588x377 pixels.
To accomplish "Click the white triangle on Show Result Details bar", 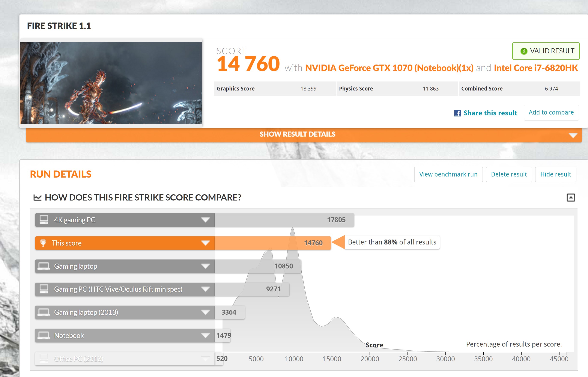I will coord(573,135).
